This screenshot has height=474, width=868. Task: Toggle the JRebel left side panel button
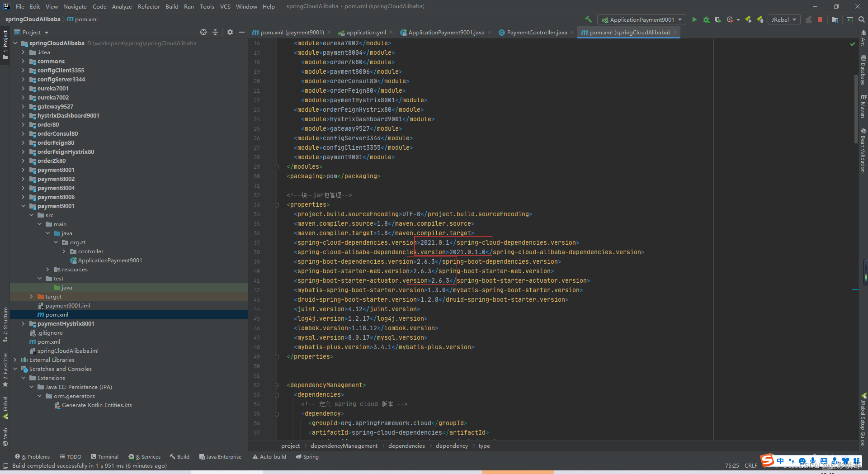pyautogui.click(x=5, y=408)
